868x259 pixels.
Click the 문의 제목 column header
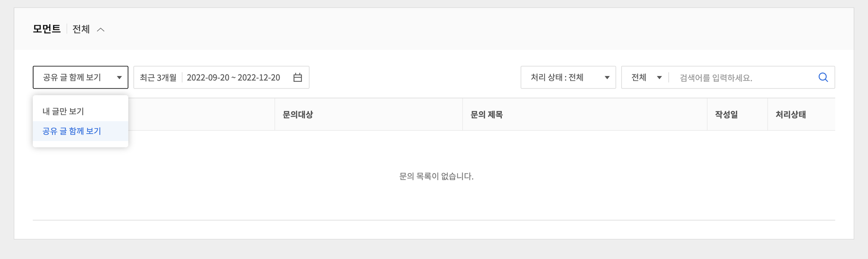coord(486,115)
